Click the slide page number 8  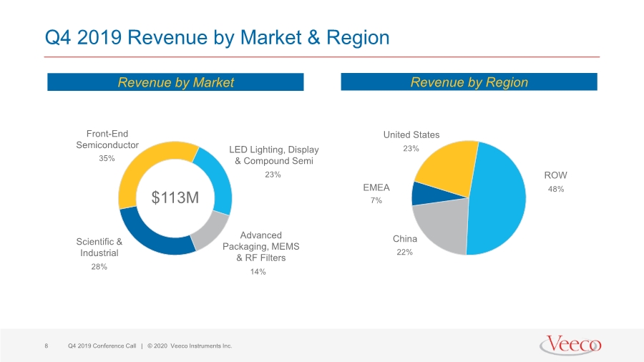(47, 346)
